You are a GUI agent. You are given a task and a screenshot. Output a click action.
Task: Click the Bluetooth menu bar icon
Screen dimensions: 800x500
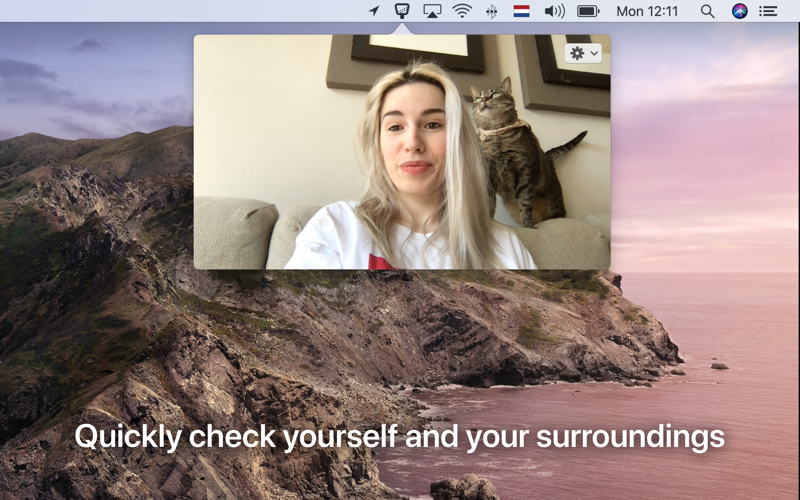(491, 11)
